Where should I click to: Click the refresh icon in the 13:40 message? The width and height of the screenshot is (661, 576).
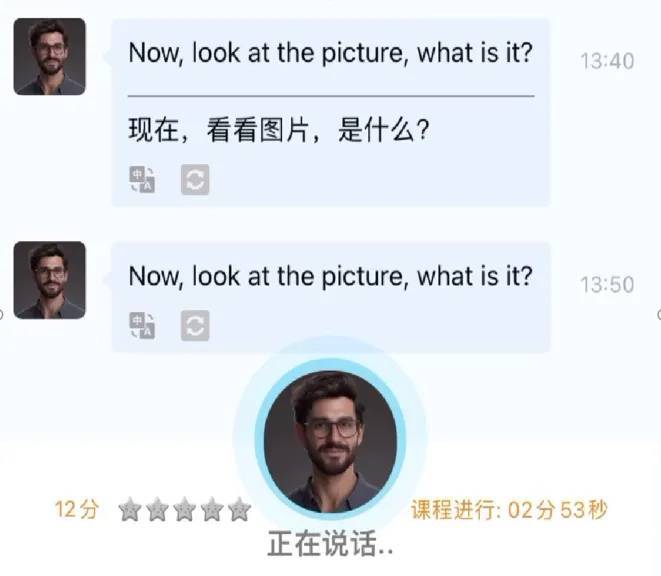[x=195, y=180]
